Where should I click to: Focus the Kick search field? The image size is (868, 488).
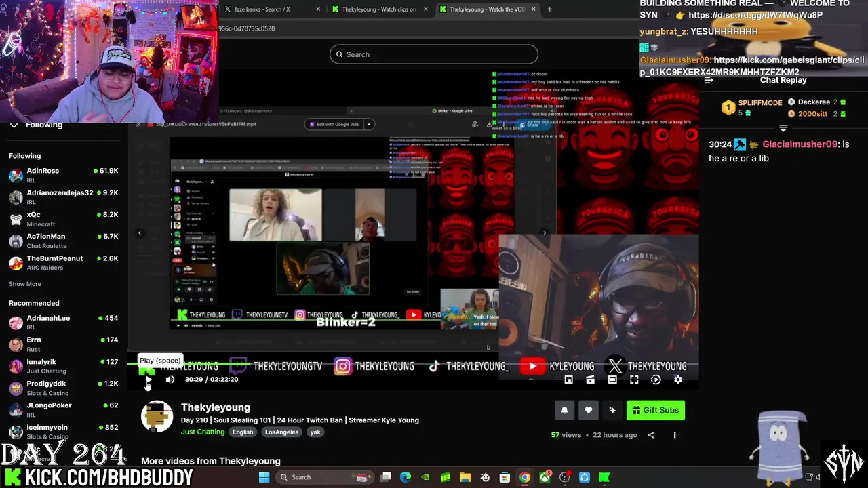point(434,54)
